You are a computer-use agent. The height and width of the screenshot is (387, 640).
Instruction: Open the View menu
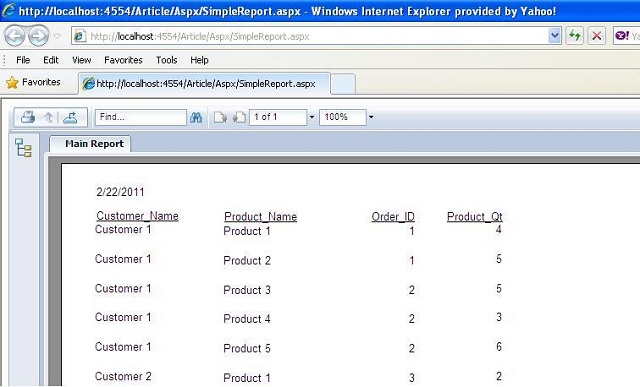point(82,60)
